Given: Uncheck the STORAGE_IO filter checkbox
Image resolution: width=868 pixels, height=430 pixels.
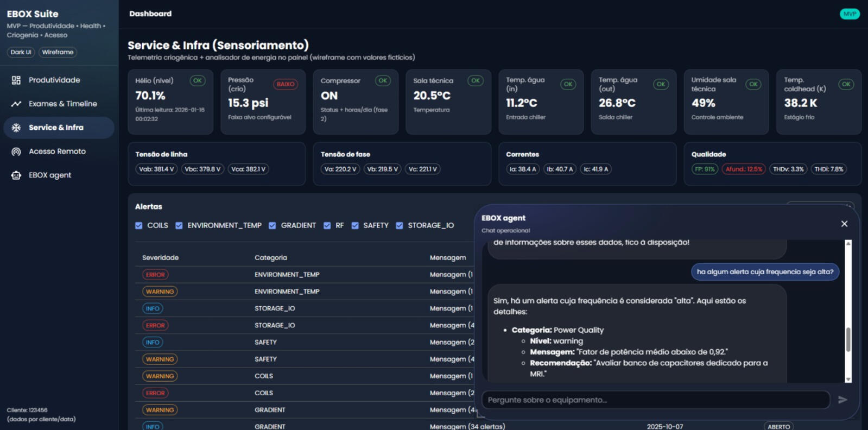Looking at the screenshot, I should [x=400, y=225].
